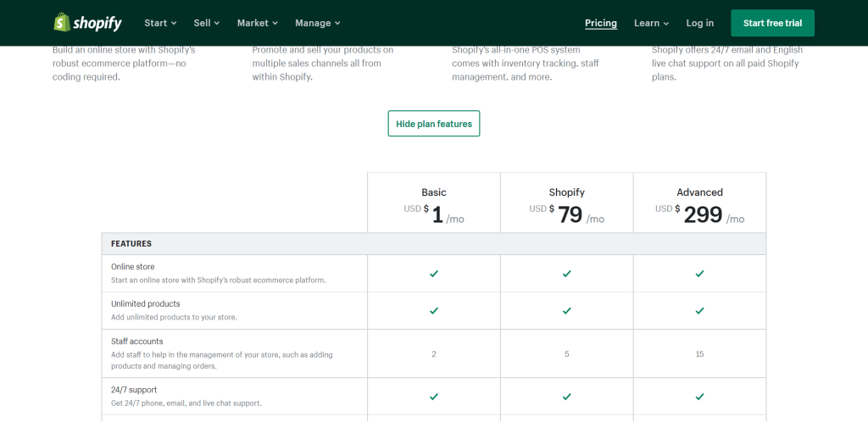868x422 pixels.
Task: Open the Start dropdown menu
Action: pos(160,23)
